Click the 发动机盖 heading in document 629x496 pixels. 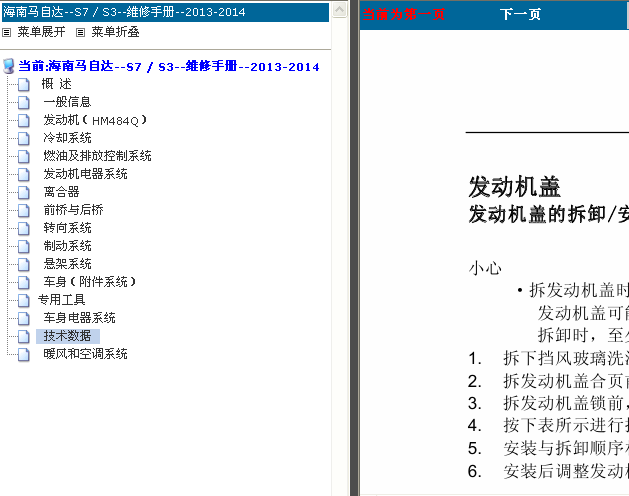coord(514,187)
